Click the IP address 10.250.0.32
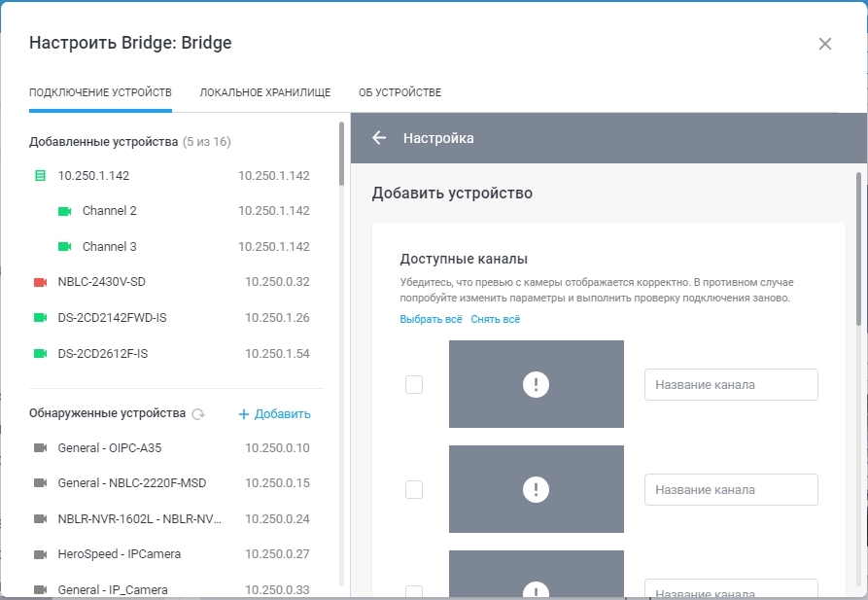The image size is (868, 600). [x=277, y=282]
